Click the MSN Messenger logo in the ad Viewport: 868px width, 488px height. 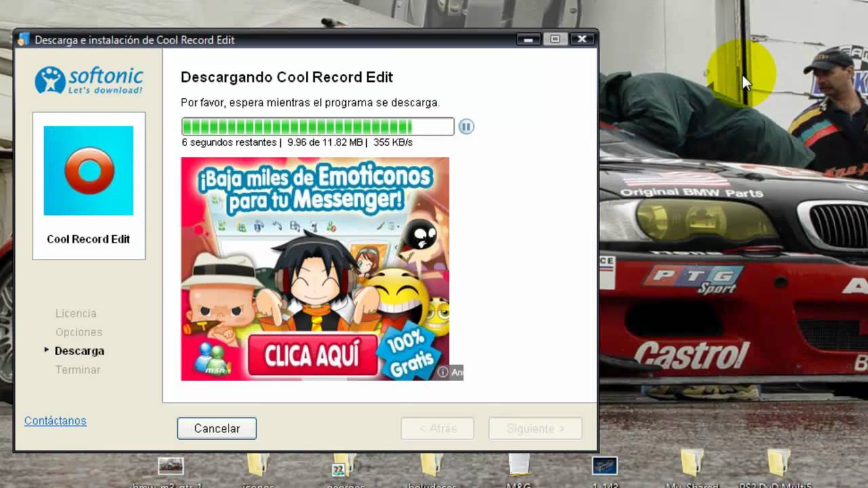[x=212, y=359]
